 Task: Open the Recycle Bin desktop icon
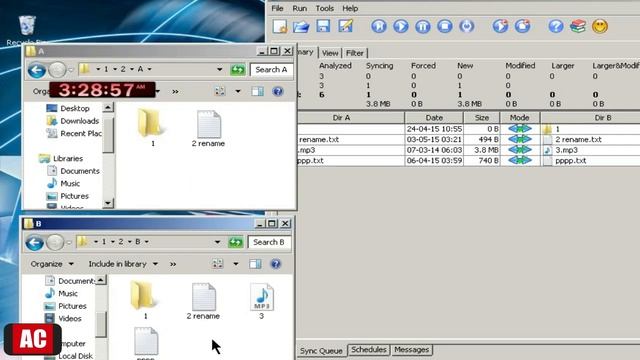click(27, 30)
